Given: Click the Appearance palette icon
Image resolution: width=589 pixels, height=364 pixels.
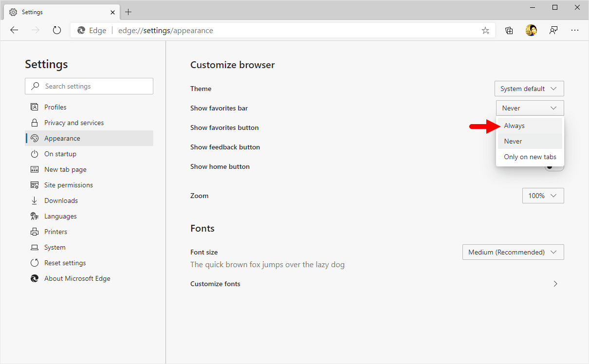Looking at the screenshot, I should (35, 138).
